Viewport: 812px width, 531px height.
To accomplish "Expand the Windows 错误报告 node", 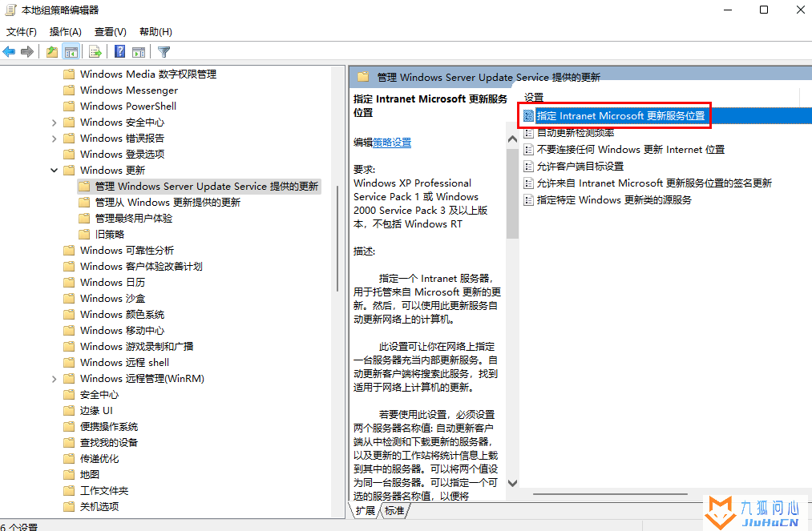I will click(x=54, y=139).
